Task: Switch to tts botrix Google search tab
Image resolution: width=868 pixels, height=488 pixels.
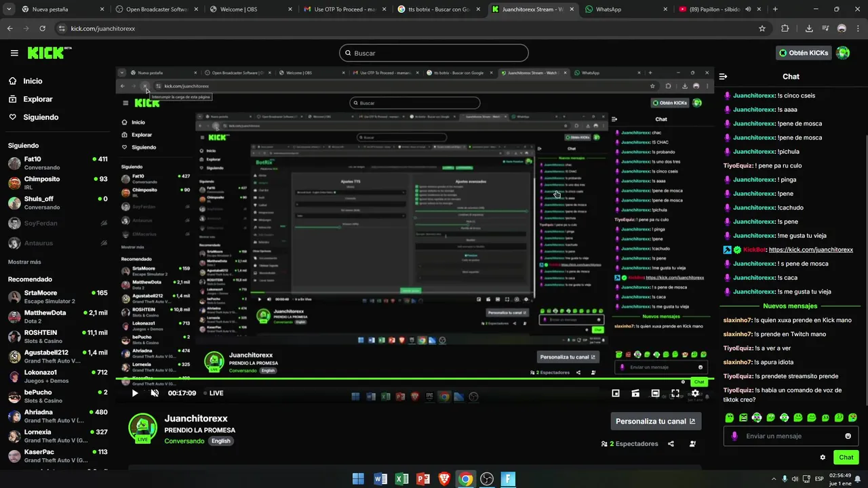Action: 437,9
